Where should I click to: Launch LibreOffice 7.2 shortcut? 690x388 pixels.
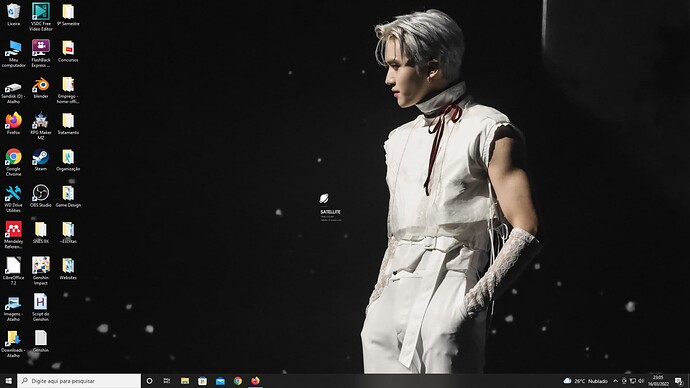click(14, 271)
